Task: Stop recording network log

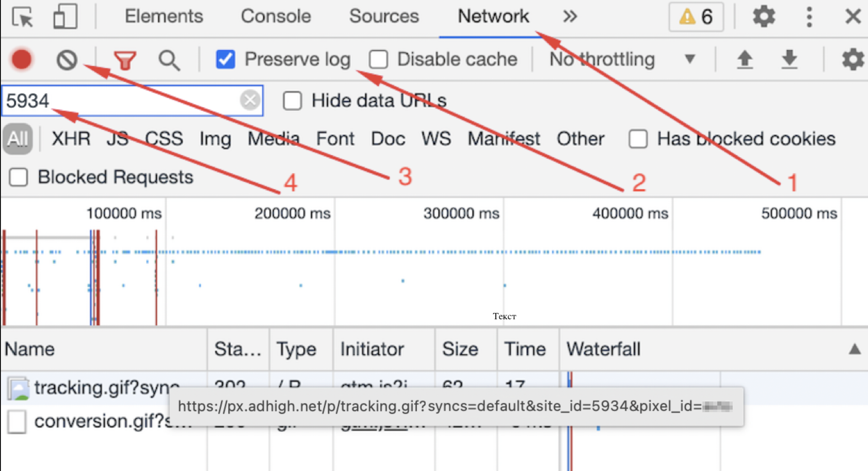Action: 21,60
